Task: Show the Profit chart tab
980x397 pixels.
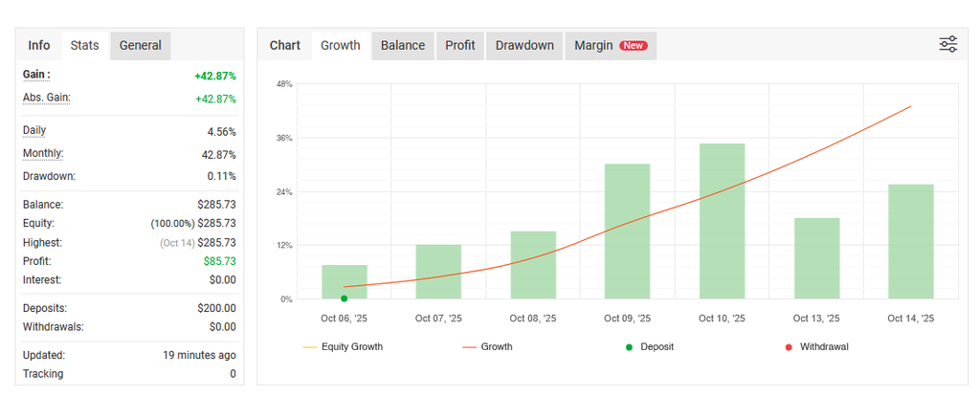Action: coord(460,45)
